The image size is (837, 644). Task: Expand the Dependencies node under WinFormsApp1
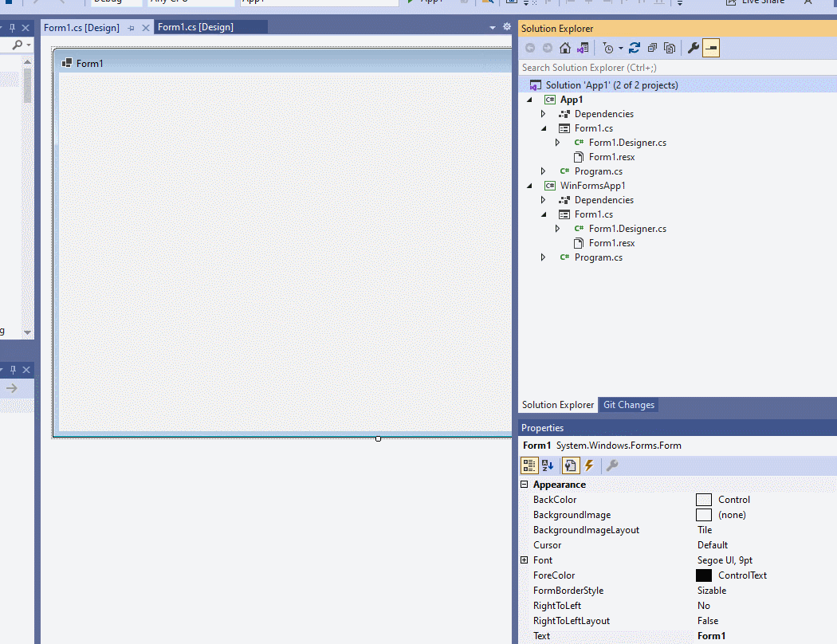[543, 199]
